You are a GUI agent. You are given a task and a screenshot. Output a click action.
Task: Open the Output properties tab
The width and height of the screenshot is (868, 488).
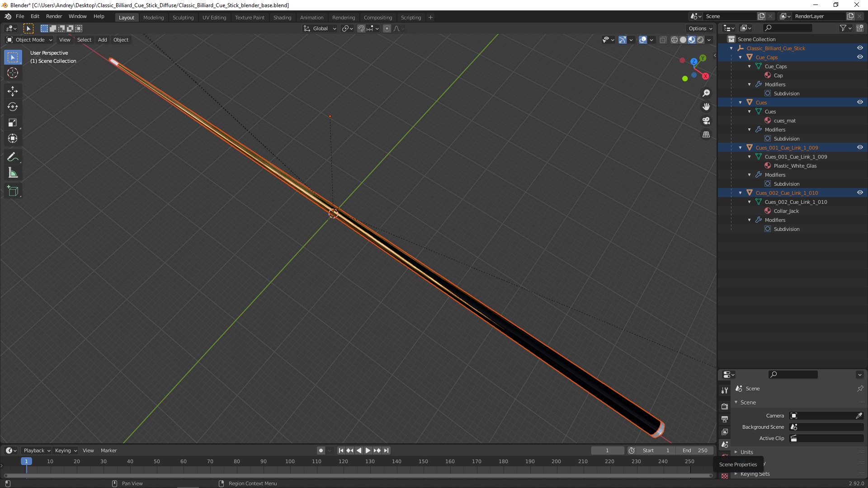pyautogui.click(x=725, y=419)
